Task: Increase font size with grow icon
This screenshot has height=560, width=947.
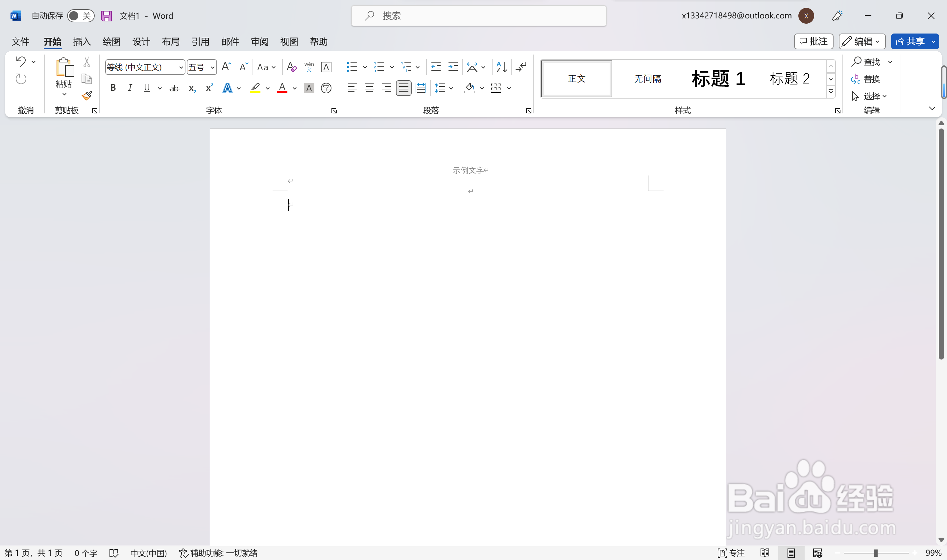Action: click(226, 67)
